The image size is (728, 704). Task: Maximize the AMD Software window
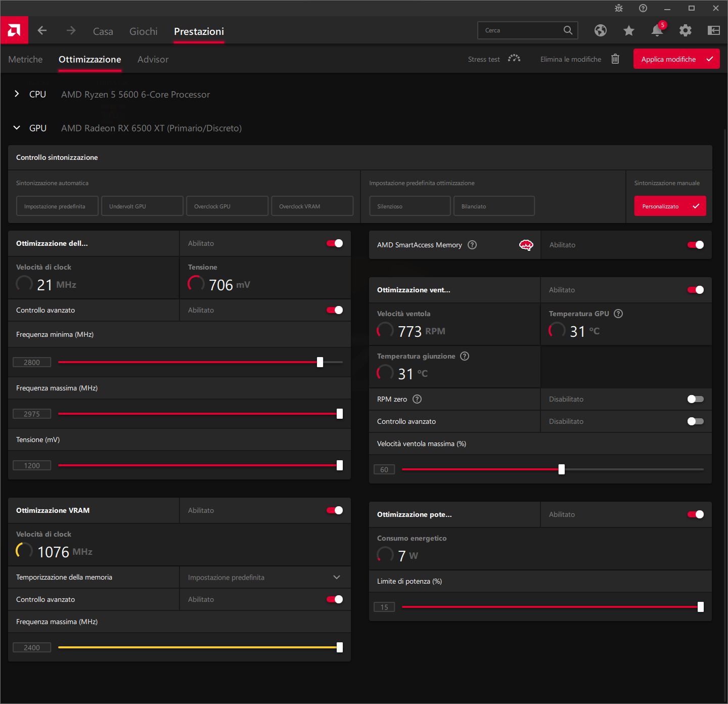[x=692, y=8]
